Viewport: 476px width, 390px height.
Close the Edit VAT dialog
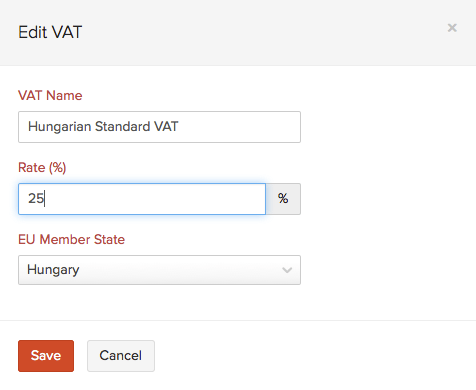tap(452, 28)
